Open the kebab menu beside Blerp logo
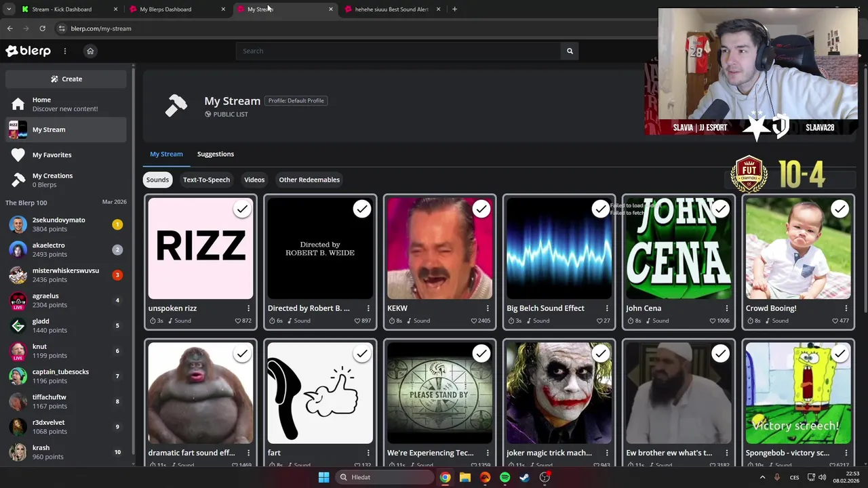The width and height of the screenshot is (868, 488). 65,51
